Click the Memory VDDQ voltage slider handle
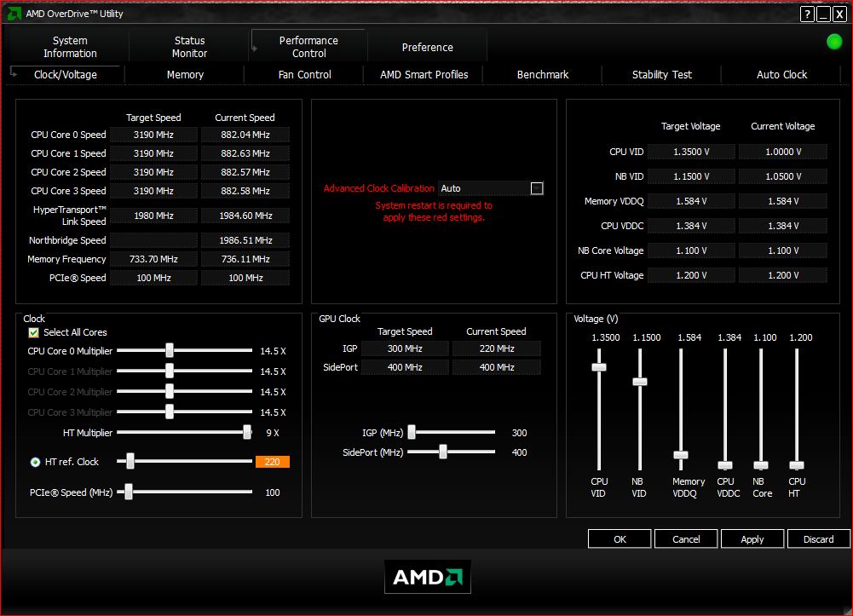 click(681, 455)
